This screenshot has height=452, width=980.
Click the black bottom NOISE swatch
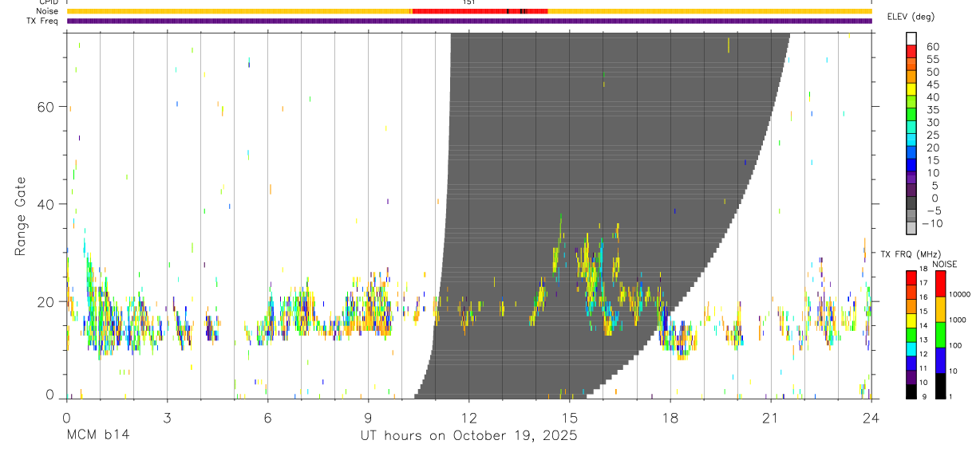point(940,386)
